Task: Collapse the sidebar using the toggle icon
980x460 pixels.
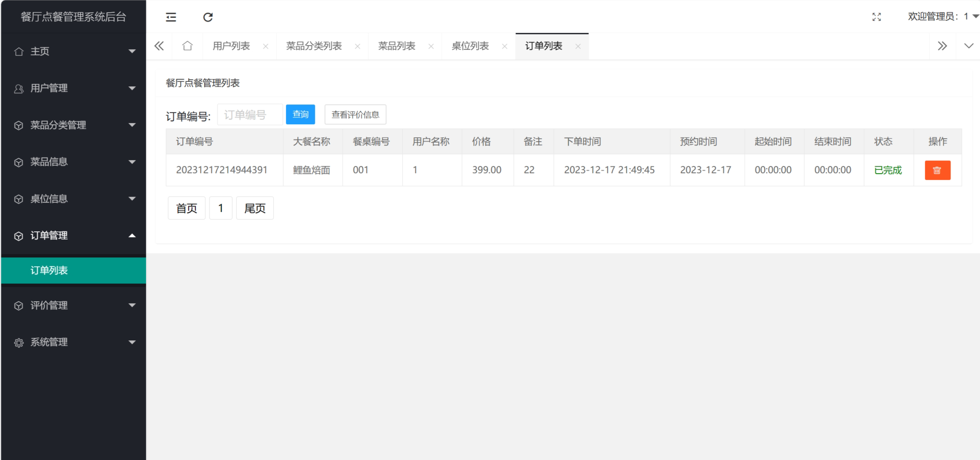Action: tap(171, 17)
